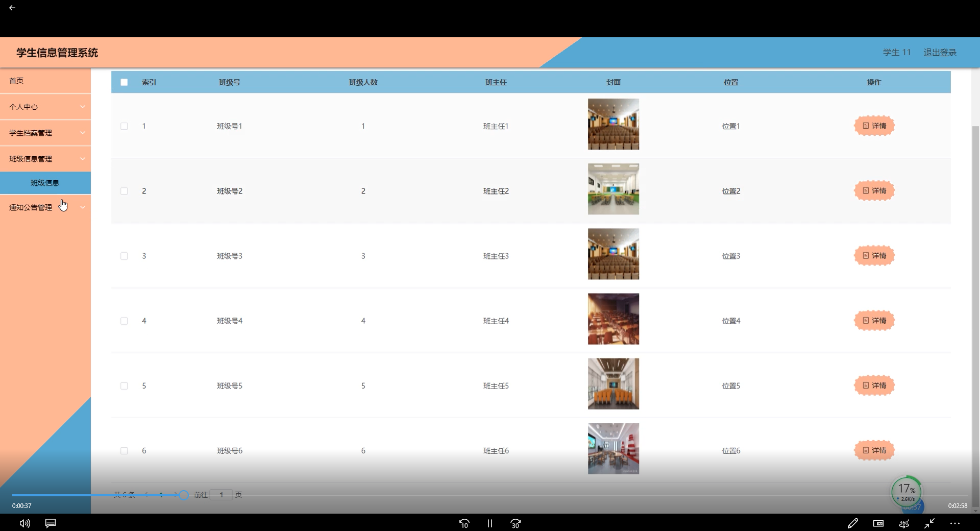Open the 个人中心 menu
This screenshot has width=980, height=531.
coord(45,107)
